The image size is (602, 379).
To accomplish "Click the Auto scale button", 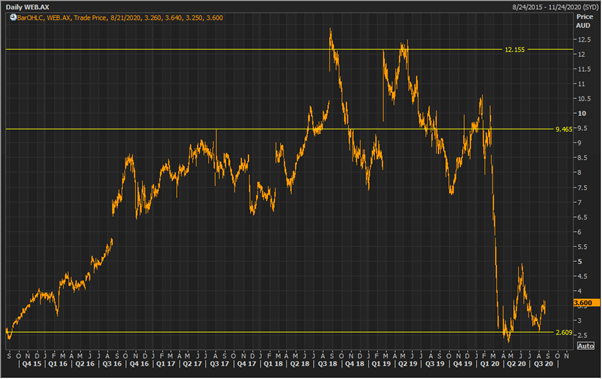I will (585, 346).
